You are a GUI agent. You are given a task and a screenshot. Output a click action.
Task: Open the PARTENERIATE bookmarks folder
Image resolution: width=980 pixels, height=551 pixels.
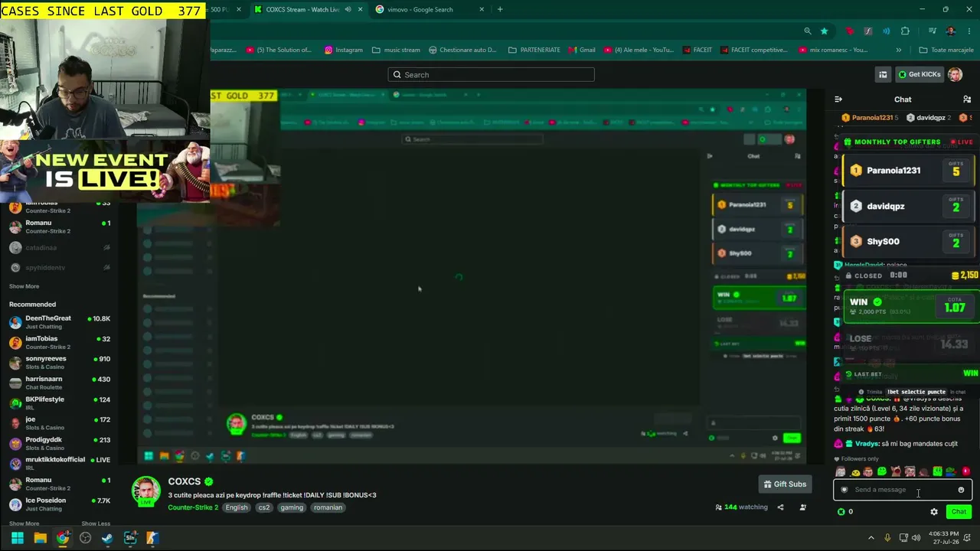click(x=535, y=50)
